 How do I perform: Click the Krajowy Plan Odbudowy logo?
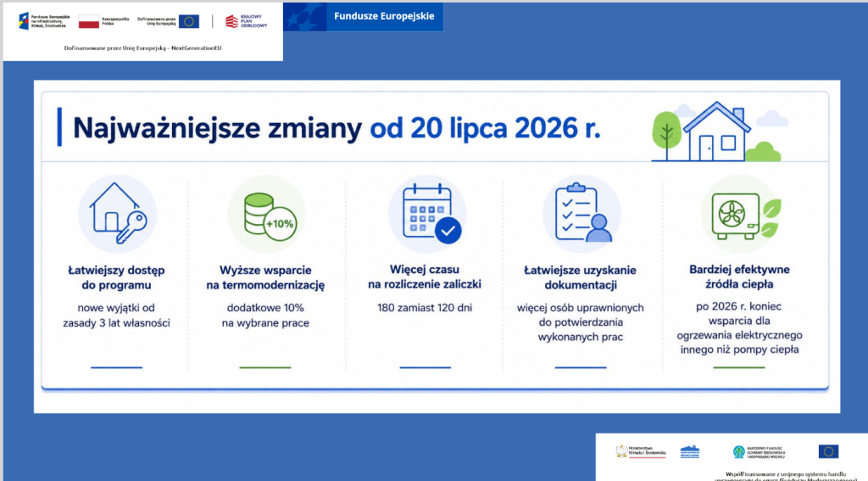tap(247, 21)
